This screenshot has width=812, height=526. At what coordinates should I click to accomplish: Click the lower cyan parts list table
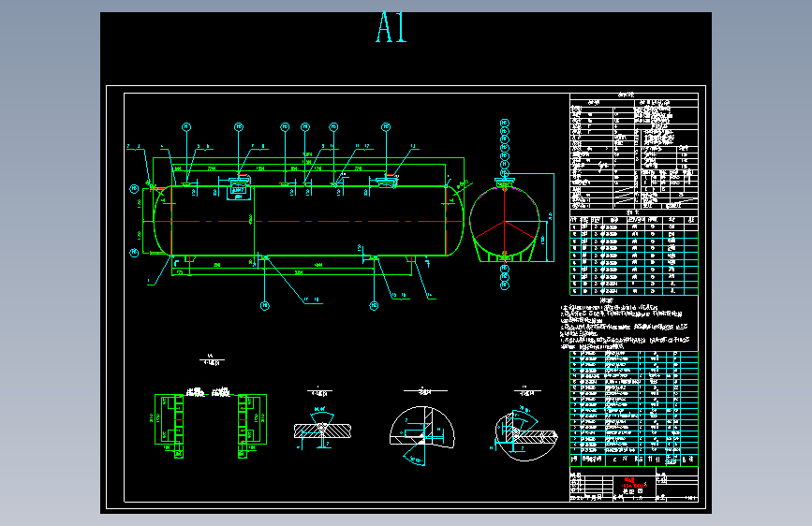(634, 408)
